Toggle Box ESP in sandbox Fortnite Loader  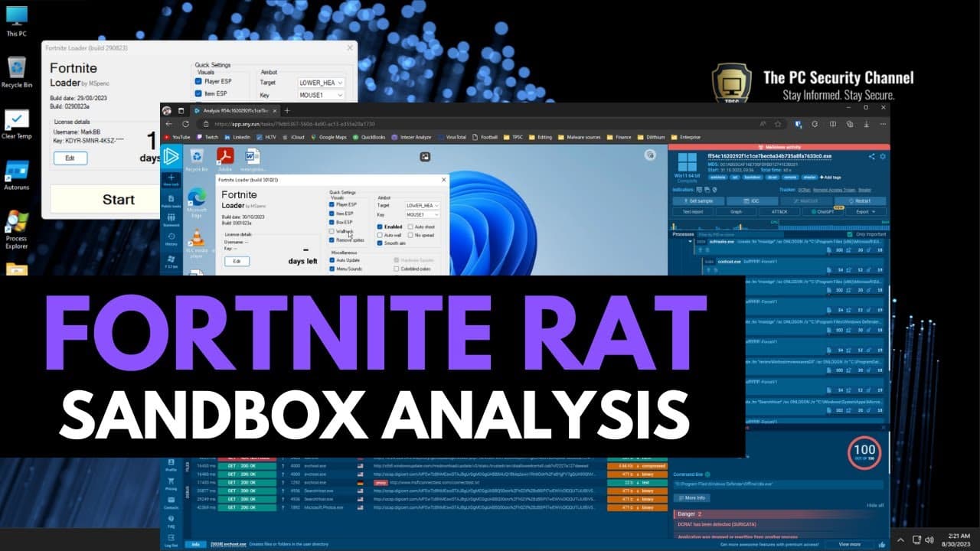(x=332, y=222)
